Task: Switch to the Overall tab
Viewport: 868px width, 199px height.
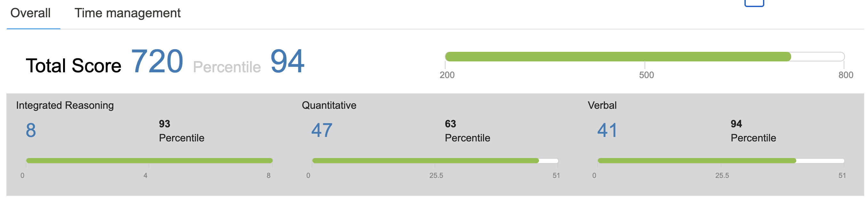Action: pos(30,13)
